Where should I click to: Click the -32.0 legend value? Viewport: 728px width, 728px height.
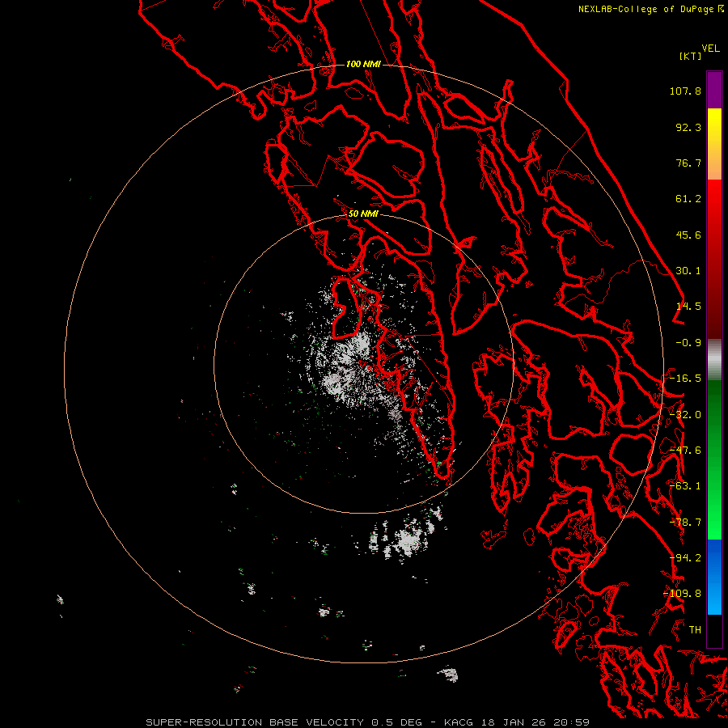[685, 415]
